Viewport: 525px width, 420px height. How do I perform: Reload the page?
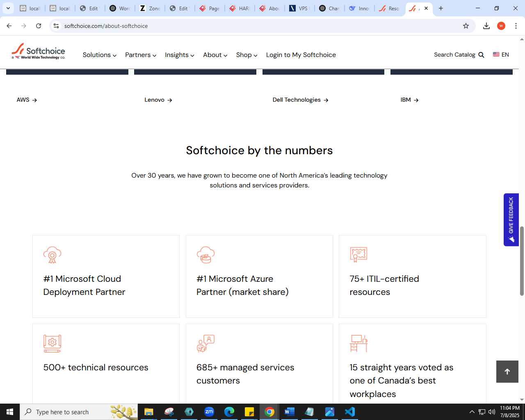[39, 26]
